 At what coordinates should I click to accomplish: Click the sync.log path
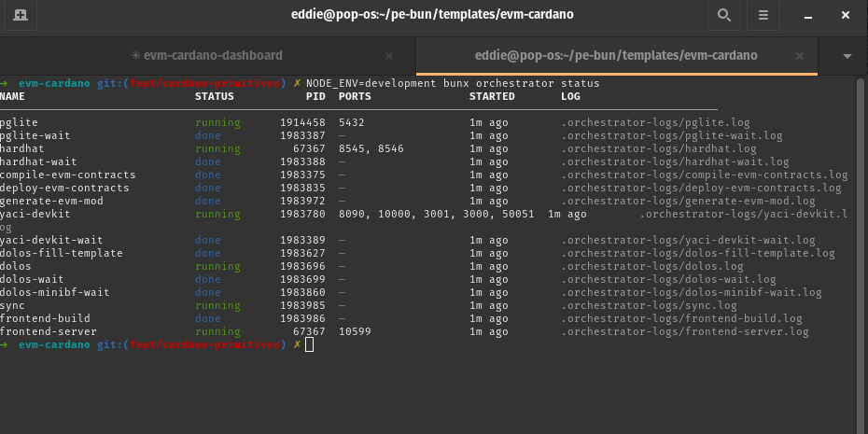pos(649,305)
